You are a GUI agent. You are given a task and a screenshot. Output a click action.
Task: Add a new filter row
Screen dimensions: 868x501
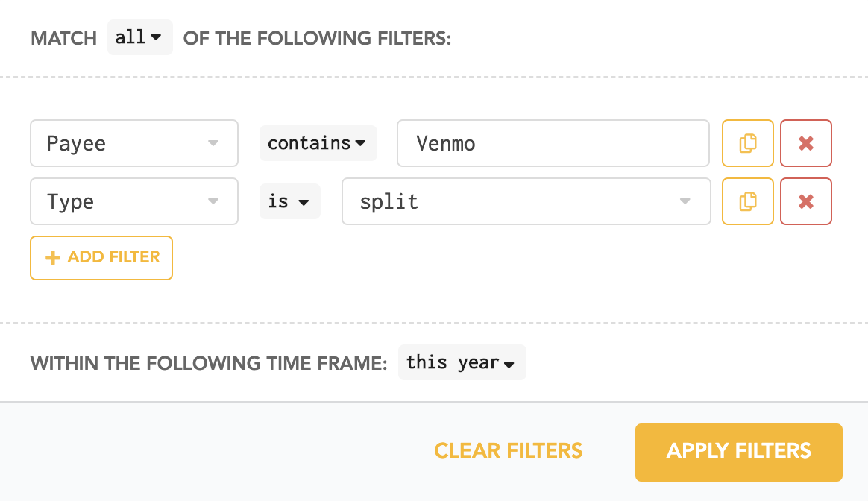coord(101,258)
